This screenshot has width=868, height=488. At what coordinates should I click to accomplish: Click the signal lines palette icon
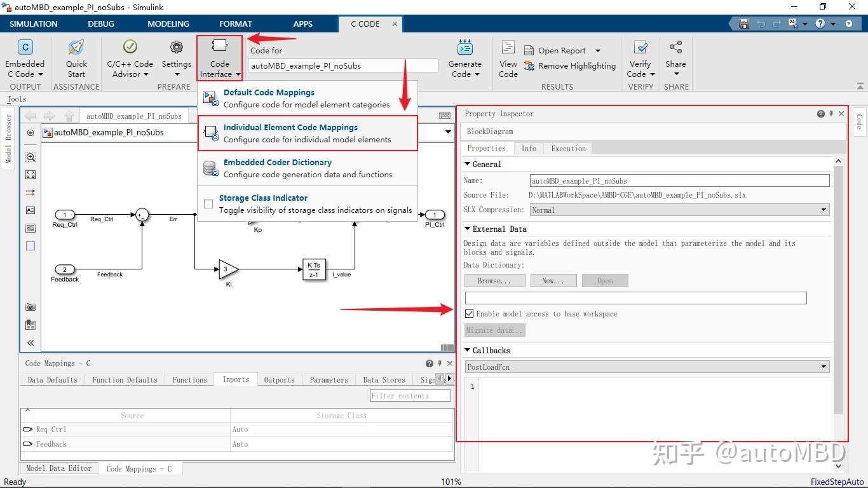coord(31,193)
